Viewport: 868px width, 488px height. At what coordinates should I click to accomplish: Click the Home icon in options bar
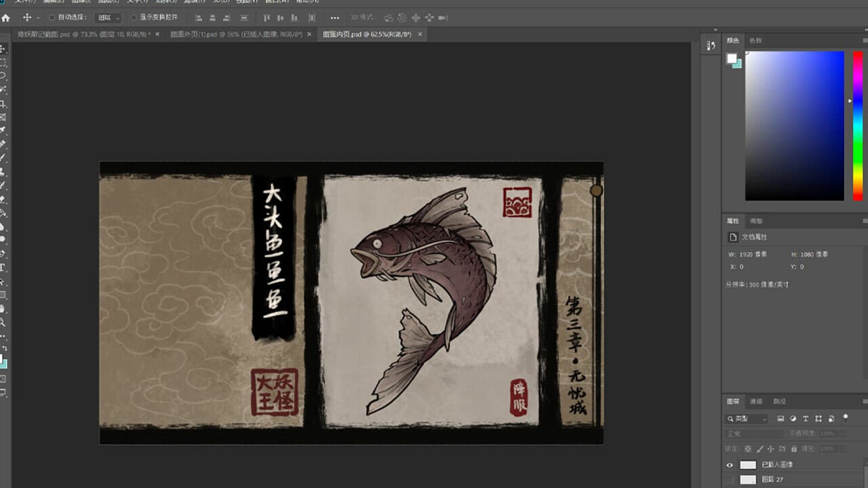coord(6,18)
